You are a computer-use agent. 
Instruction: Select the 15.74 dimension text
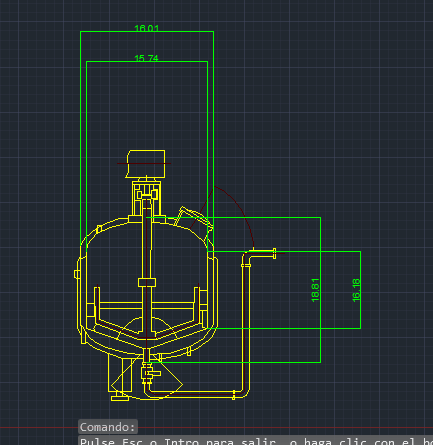tap(146, 58)
